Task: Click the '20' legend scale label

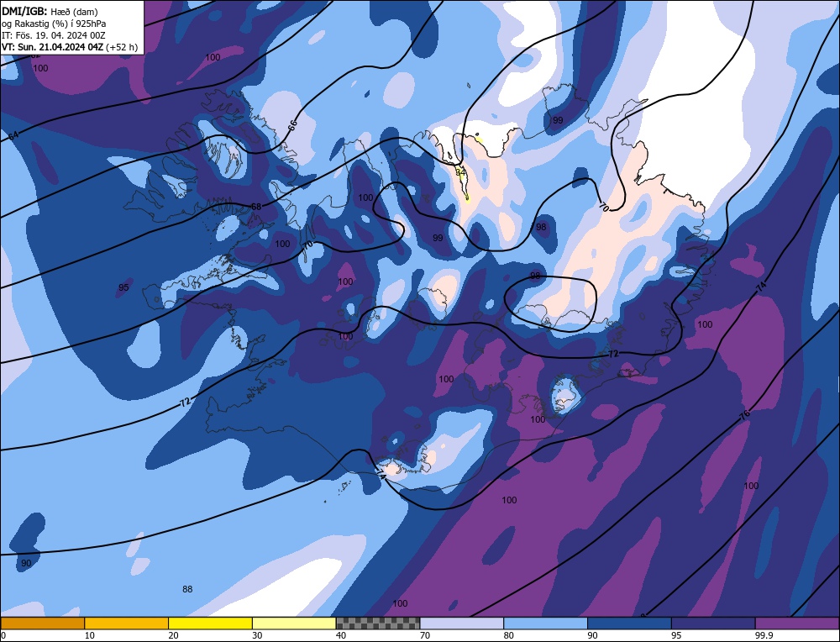Action: [173, 635]
